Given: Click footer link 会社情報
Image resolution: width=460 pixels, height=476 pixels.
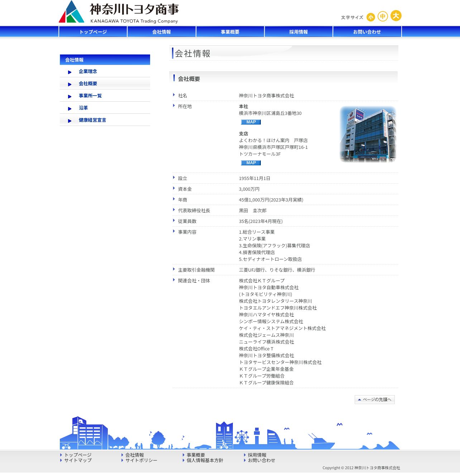Looking at the screenshot, I should tap(134, 455).
